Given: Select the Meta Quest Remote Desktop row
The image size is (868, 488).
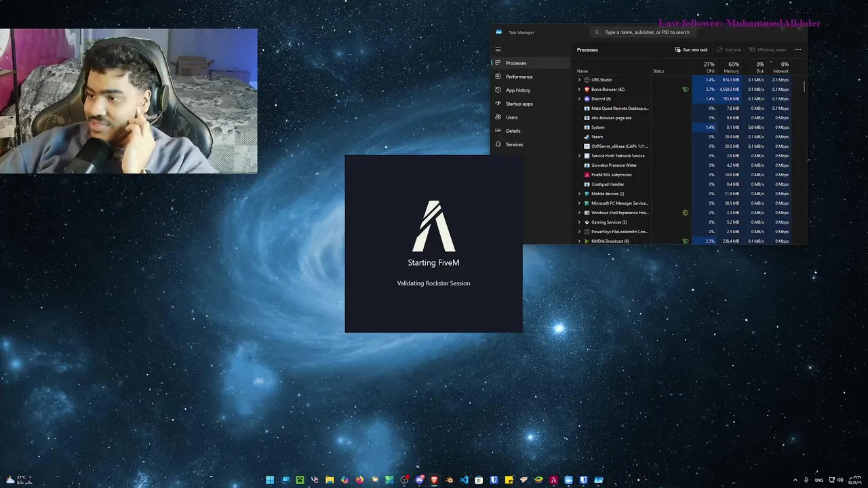Looking at the screenshot, I should point(682,108).
